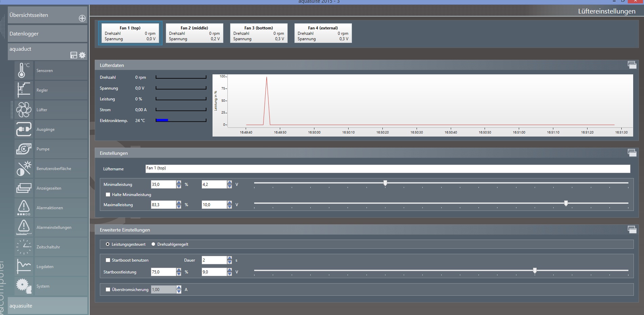This screenshot has height=315, width=644.
Task: Select the Fan 4 (external) tile
Action: click(323, 33)
